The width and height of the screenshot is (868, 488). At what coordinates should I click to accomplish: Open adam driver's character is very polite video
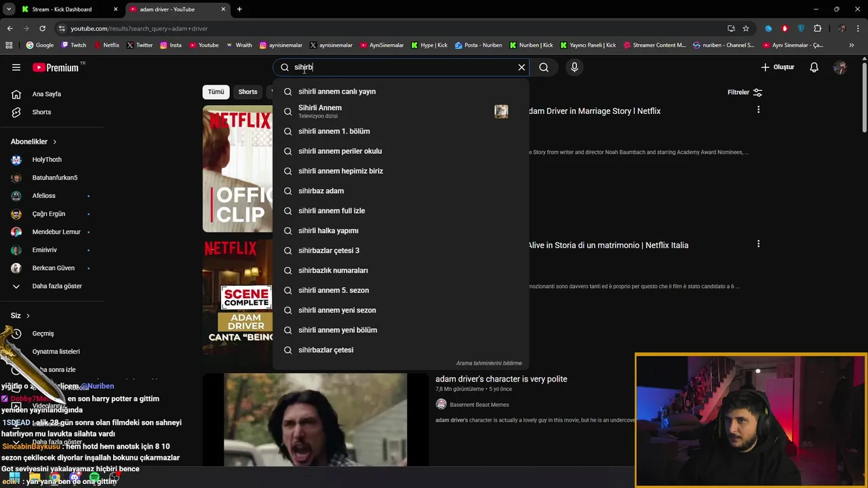point(501,379)
